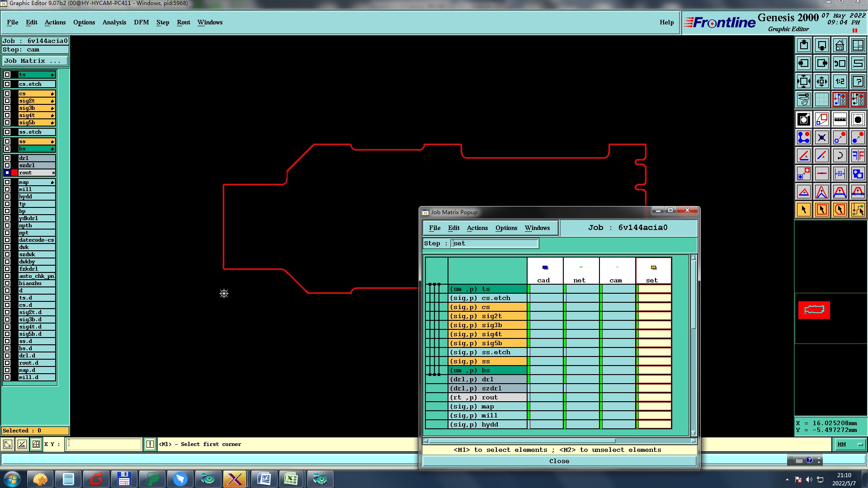This screenshot has height=488, width=868.
Task: Toggle the drl layer checkbox
Action: click(7, 158)
